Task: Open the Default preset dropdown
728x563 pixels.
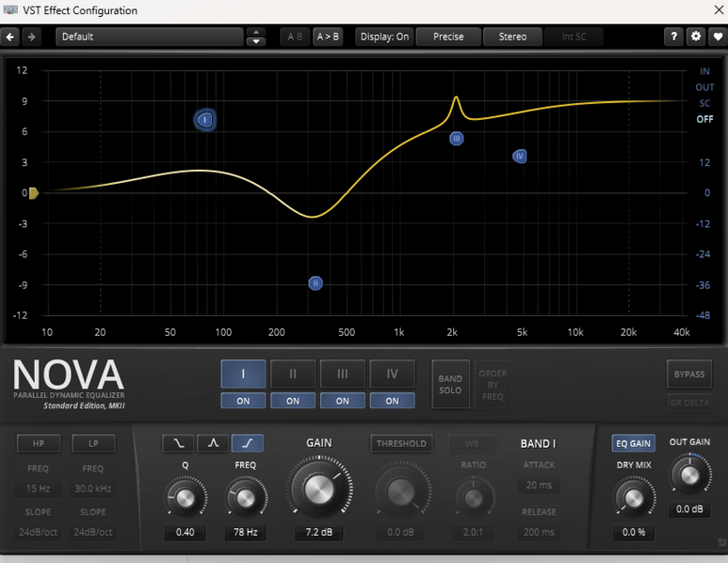Action: pos(149,37)
